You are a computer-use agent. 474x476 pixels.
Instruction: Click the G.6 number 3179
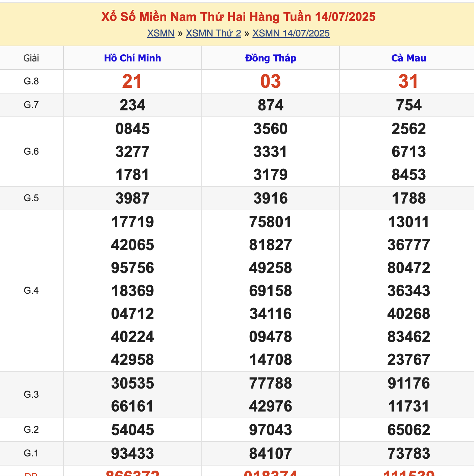[x=271, y=175]
